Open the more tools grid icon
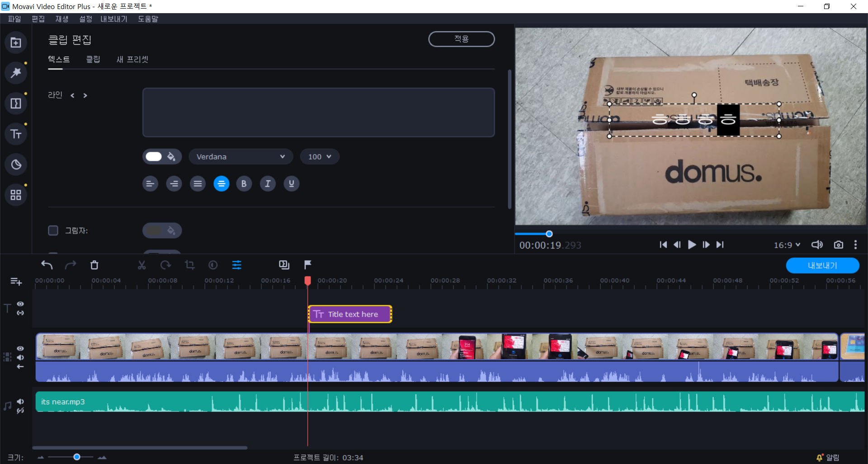This screenshot has height=464, width=868. click(16, 195)
